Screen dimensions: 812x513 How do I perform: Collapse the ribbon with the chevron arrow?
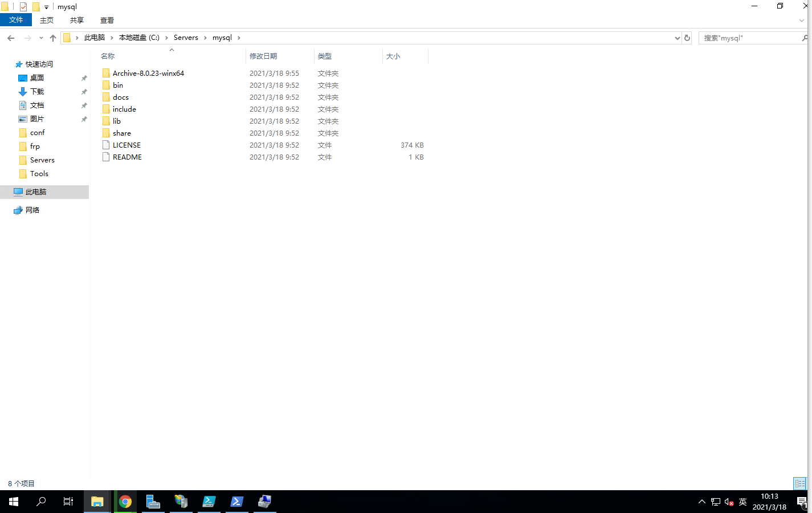(x=801, y=20)
